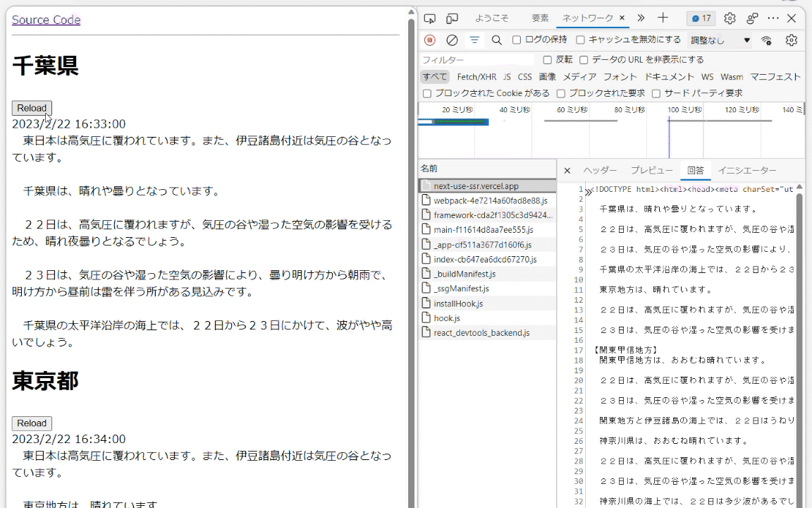Viewport: 812px width, 508px height.
Task: Open the more options menu
Action: point(773,18)
